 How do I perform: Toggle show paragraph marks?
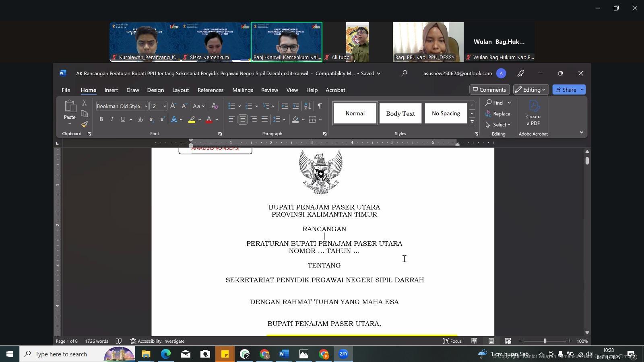pos(320,106)
